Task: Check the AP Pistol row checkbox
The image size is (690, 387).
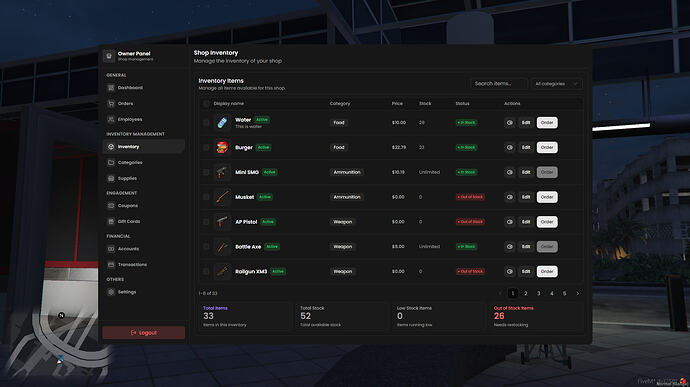Action: [x=206, y=221]
